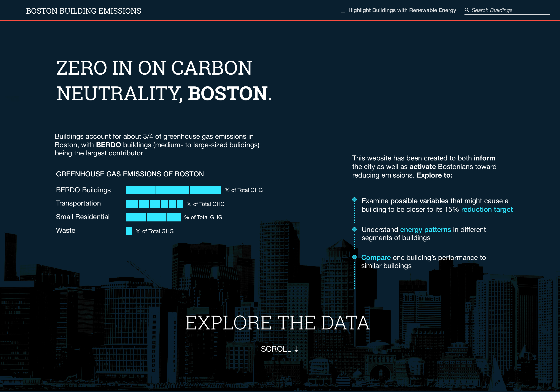This screenshot has width=560, height=392.
Task: Click the second bullet dot beside energy patterns
Action: click(x=354, y=229)
